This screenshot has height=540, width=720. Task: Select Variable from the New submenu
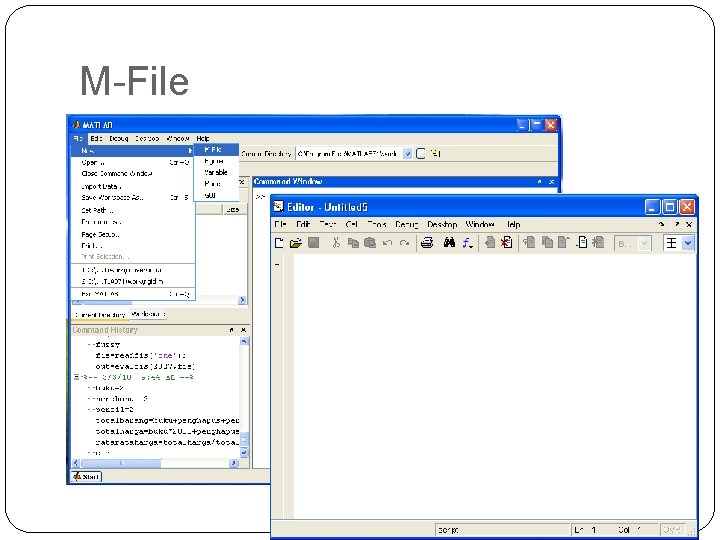point(216,172)
